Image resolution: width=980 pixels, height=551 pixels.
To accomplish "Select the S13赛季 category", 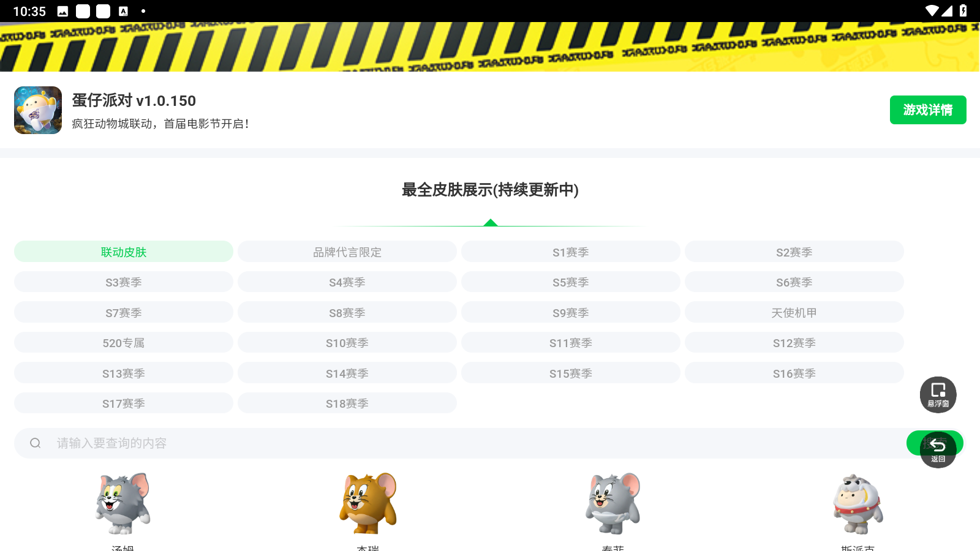I will [x=124, y=373].
